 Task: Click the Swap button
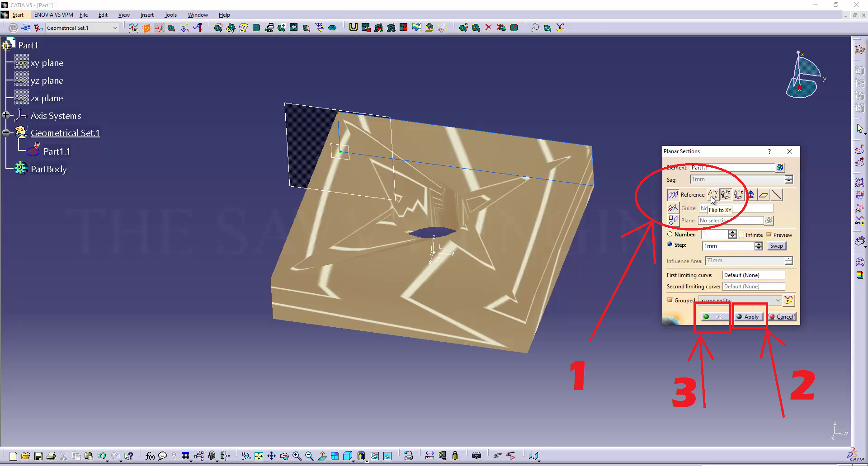[776, 246]
